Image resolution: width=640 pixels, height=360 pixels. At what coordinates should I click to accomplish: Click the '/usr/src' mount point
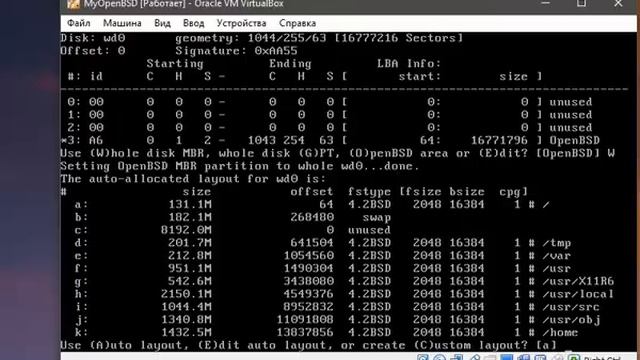click(571, 307)
